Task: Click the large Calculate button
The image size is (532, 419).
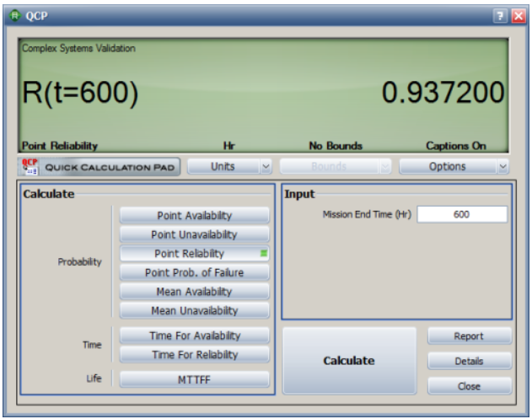Action: [349, 360]
